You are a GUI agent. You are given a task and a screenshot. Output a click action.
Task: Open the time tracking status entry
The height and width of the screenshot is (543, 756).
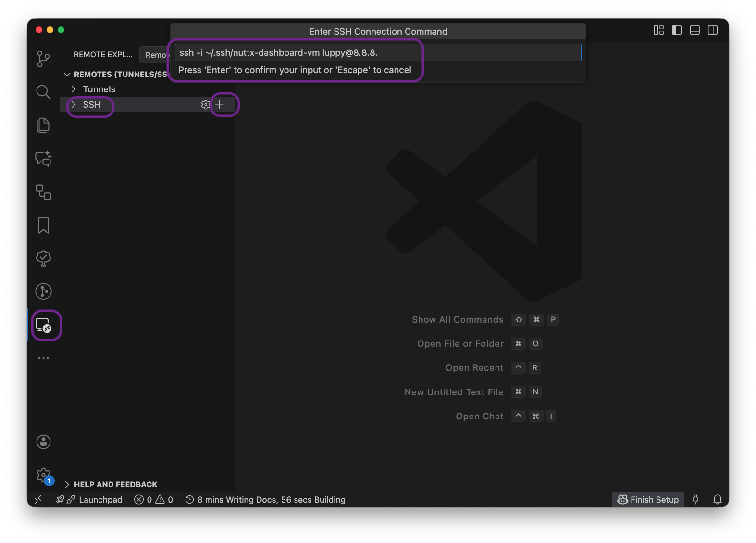pos(265,500)
